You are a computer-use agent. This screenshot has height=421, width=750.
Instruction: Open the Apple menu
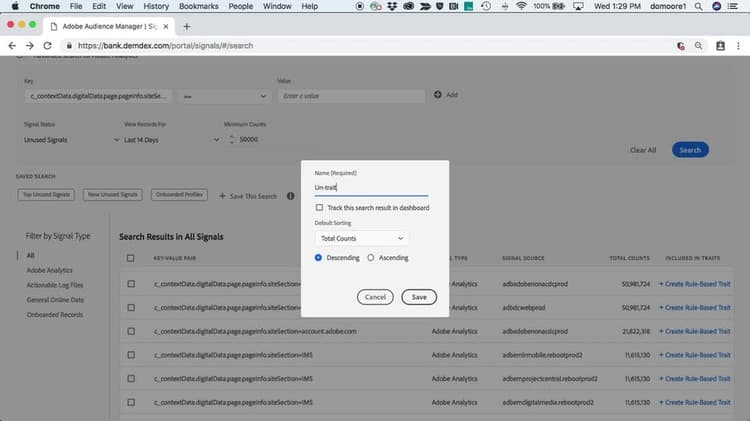(x=15, y=6)
